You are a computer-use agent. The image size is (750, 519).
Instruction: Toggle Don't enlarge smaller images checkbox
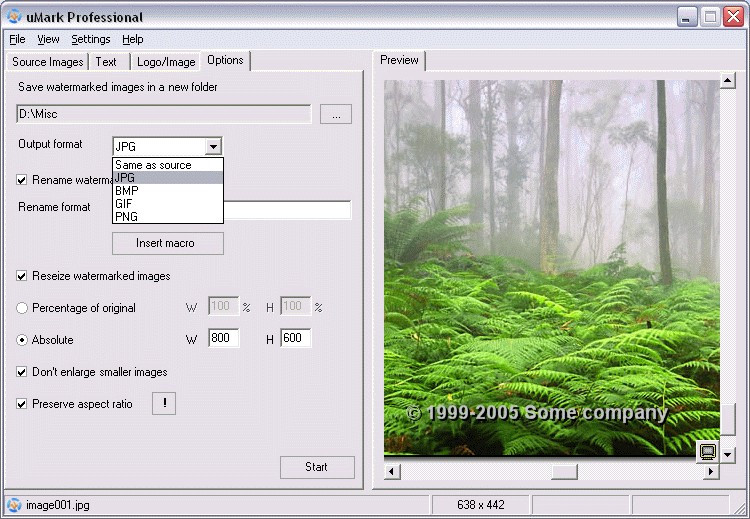22,372
